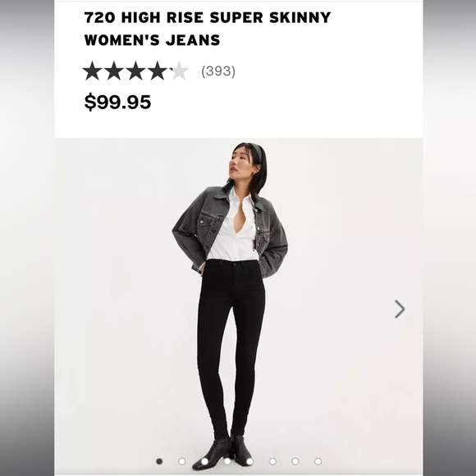Select the third image indicator dot

coord(204,461)
